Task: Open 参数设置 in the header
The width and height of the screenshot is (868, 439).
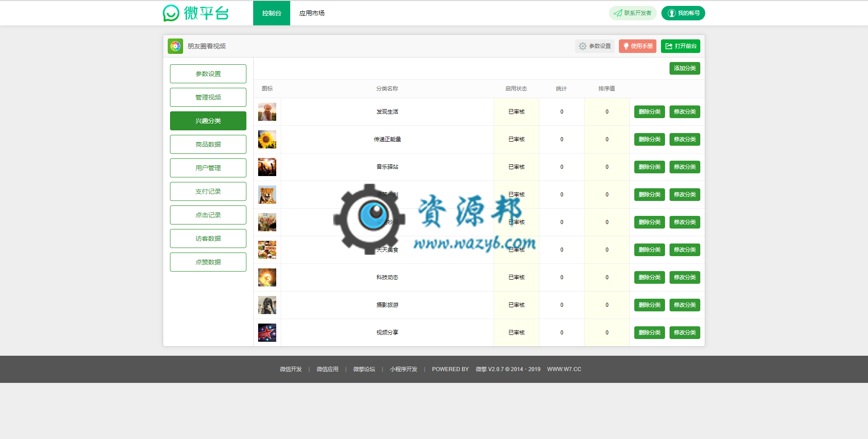Action: (594, 46)
